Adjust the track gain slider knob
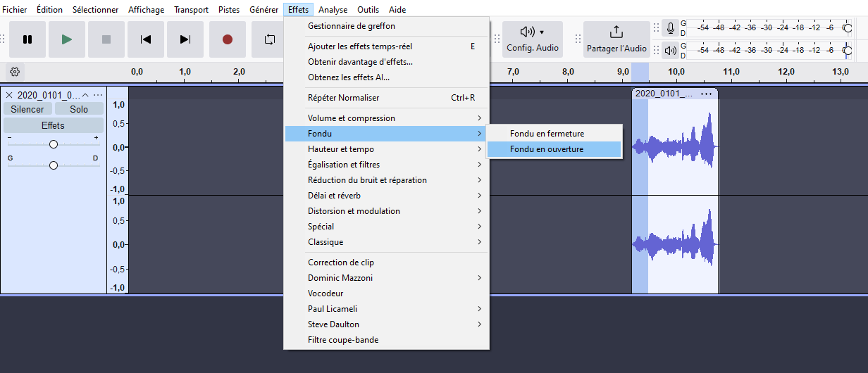The width and height of the screenshot is (868, 373). tap(54, 144)
